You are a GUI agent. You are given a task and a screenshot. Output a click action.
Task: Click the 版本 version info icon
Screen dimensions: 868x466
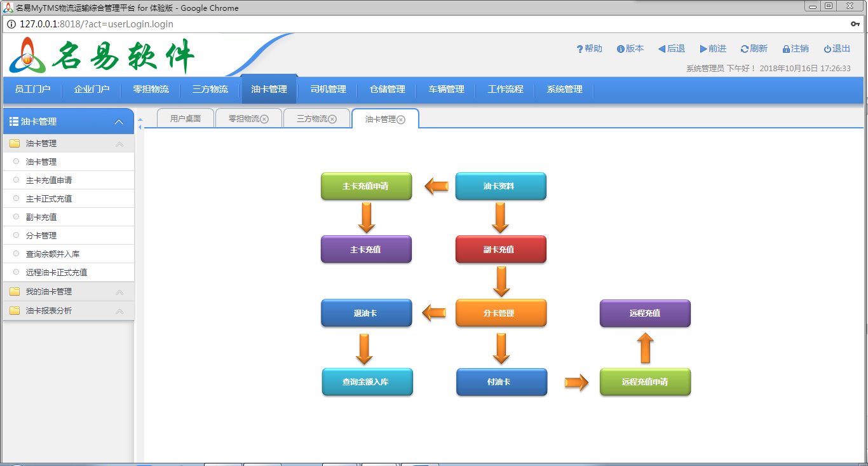pyautogui.click(x=620, y=49)
